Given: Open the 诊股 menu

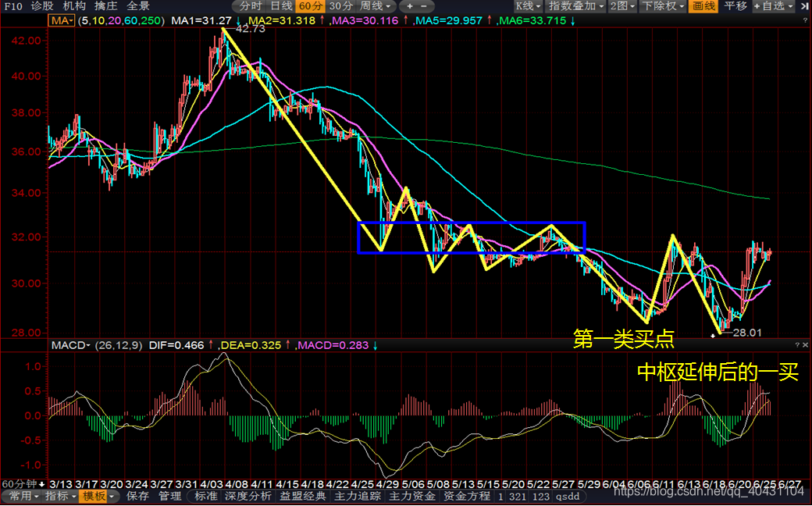Looking at the screenshot, I should coord(42,6).
